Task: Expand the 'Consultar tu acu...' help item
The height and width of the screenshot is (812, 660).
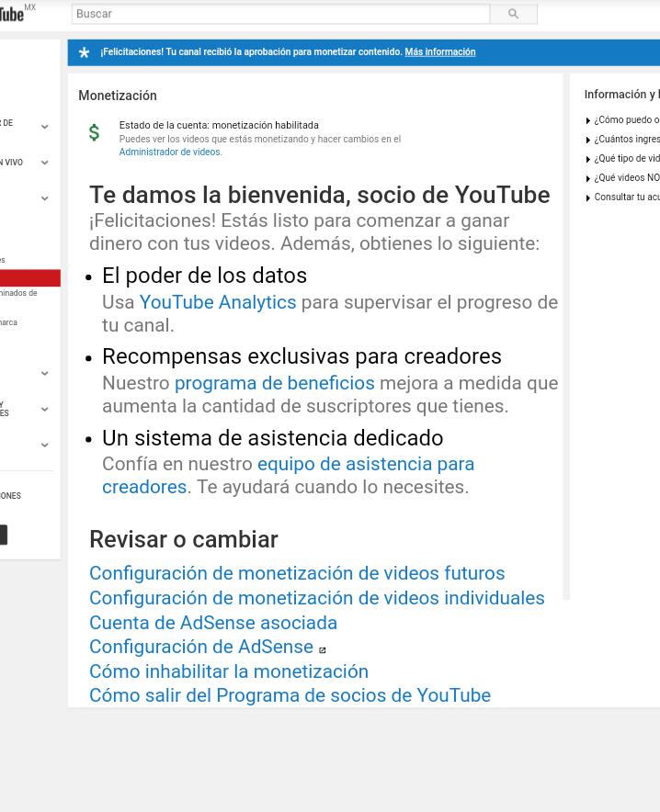Action: [623, 197]
